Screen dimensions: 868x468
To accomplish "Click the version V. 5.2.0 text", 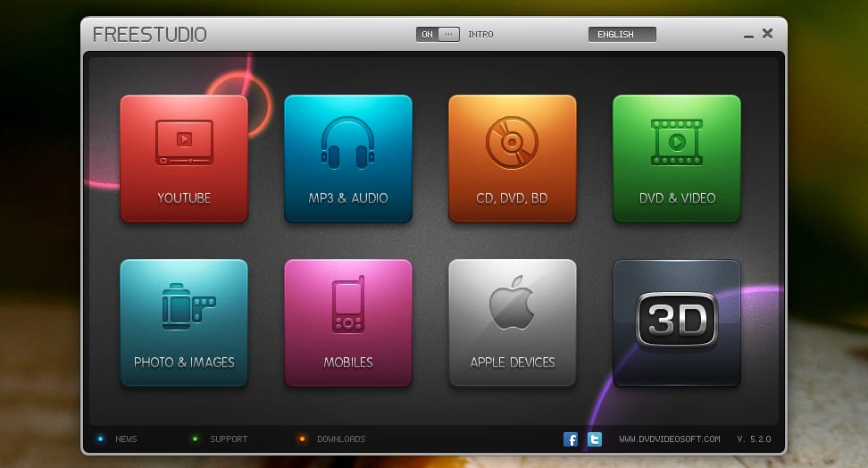I will [754, 439].
